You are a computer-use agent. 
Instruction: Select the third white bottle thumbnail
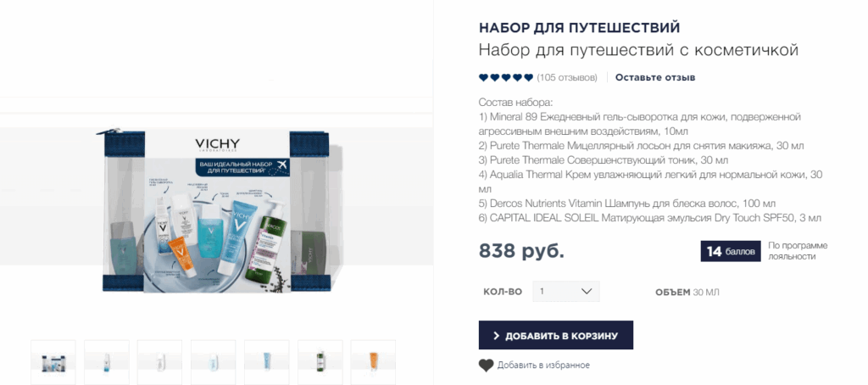coord(160,362)
